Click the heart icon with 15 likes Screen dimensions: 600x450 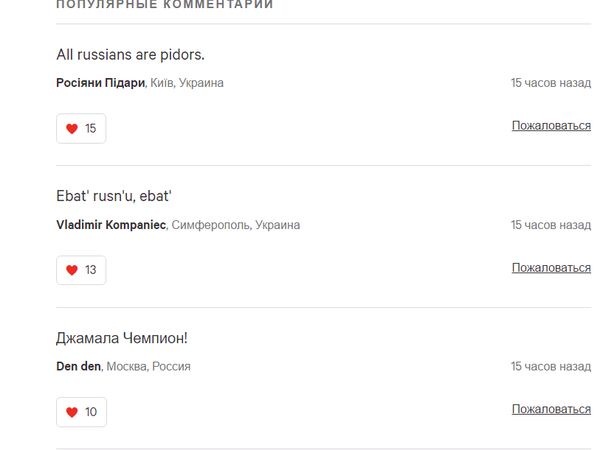(71, 128)
